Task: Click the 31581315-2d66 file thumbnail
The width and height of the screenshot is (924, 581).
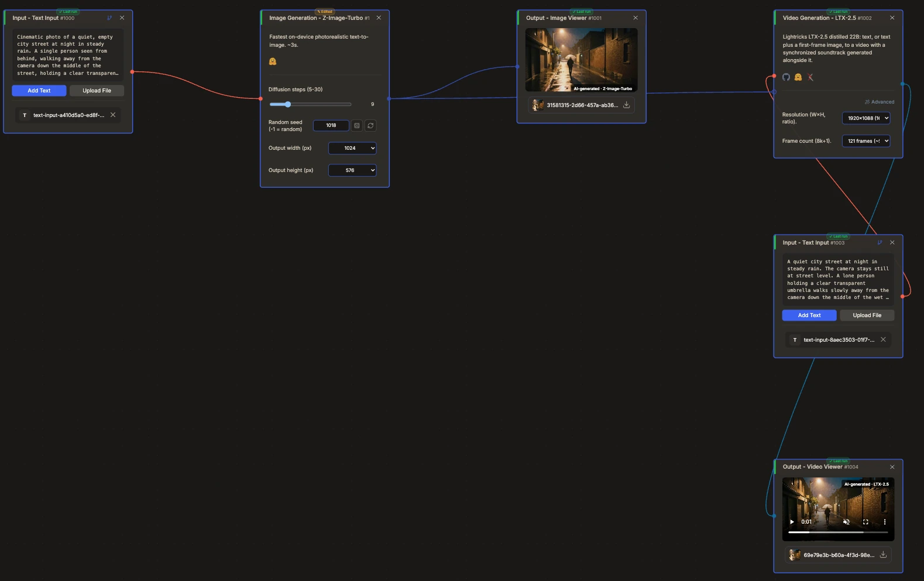Action: (x=538, y=105)
